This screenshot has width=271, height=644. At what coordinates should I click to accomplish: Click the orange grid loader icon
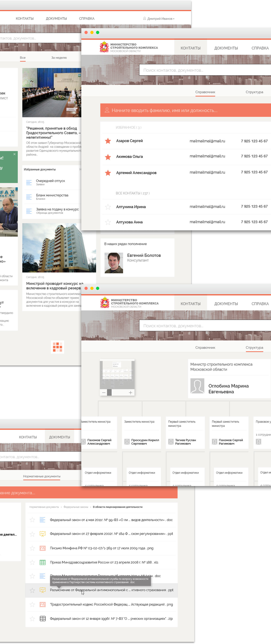pyautogui.click(x=57, y=347)
